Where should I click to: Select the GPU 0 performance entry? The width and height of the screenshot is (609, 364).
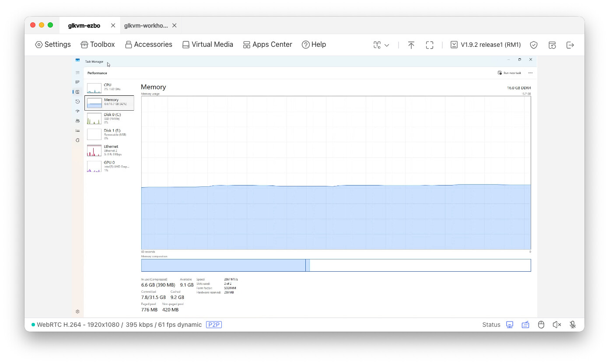109,166
